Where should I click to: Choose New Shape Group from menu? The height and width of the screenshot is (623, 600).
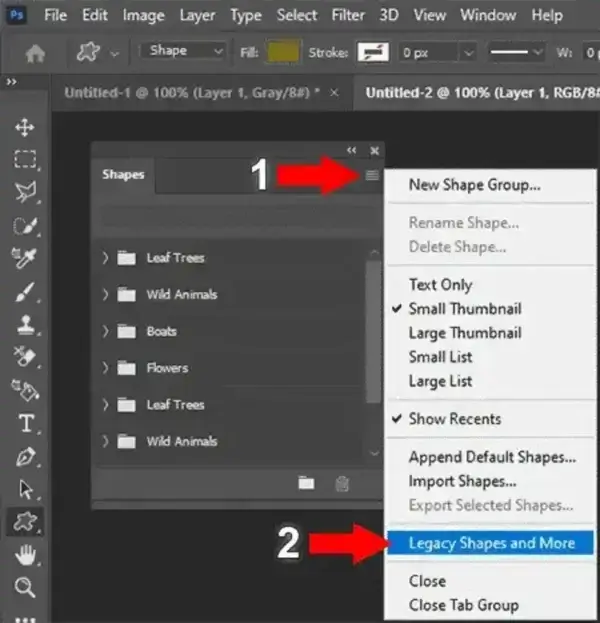coord(474,185)
